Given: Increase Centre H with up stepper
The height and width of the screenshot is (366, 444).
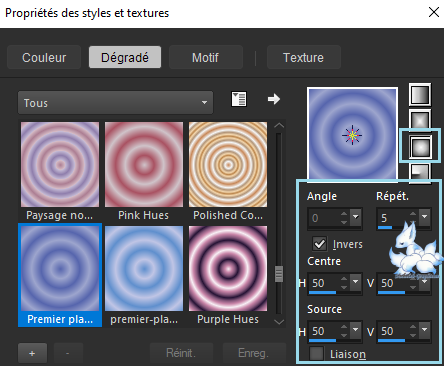Looking at the screenshot, I should [344, 279].
